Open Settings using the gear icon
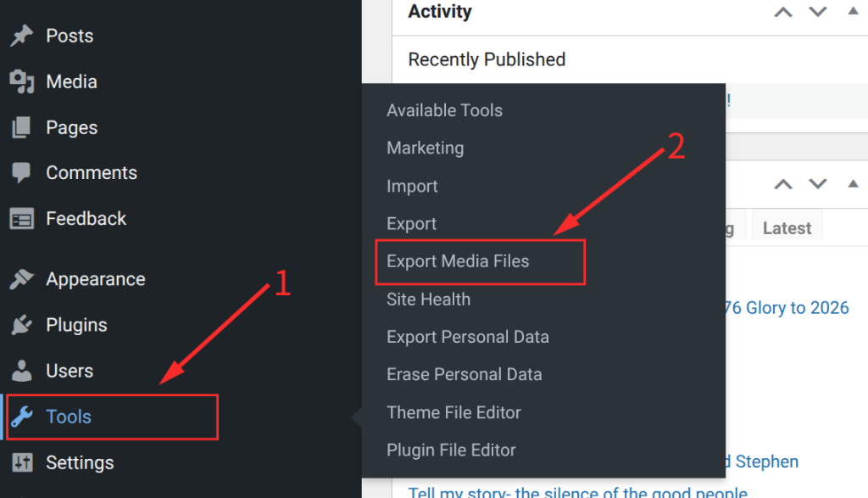 [24, 462]
